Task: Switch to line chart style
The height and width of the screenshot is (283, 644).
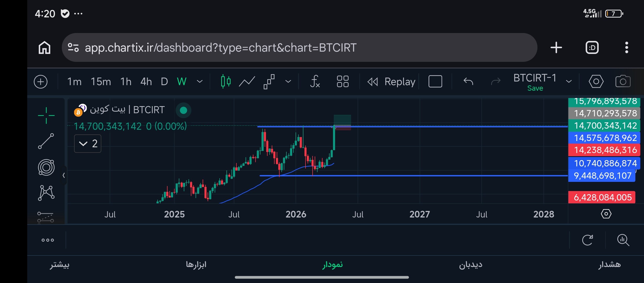Action: (x=247, y=81)
